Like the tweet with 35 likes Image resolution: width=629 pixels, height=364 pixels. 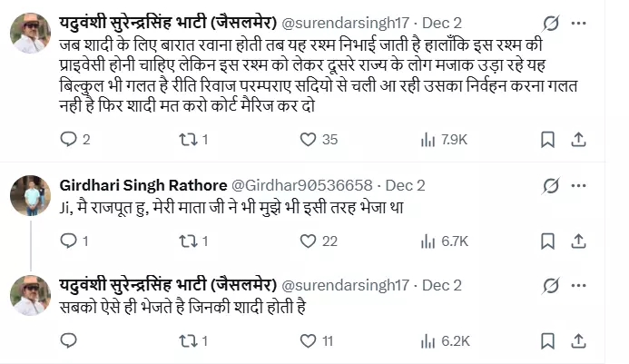[309, 140]
